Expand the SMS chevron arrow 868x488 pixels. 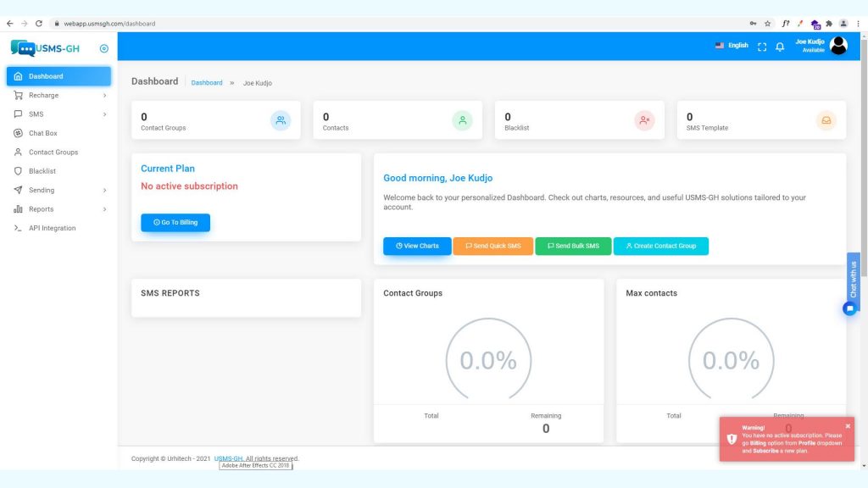104,114
